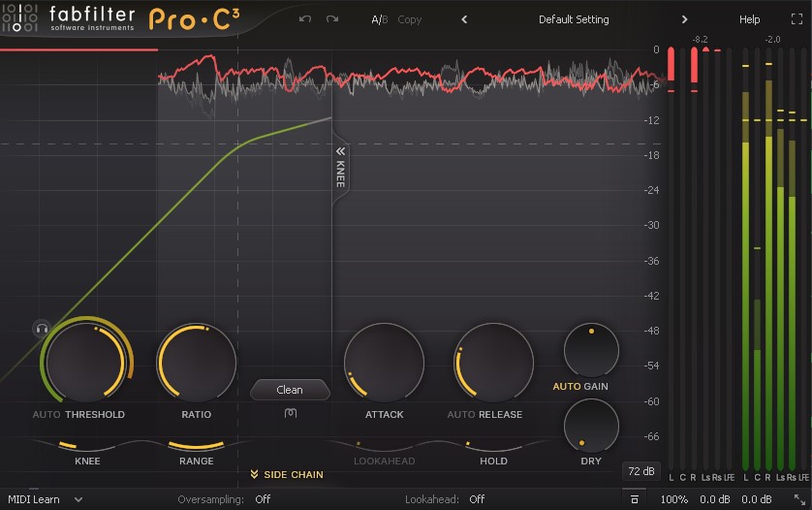Click MIDI Learn button

(x=34, y=499)
